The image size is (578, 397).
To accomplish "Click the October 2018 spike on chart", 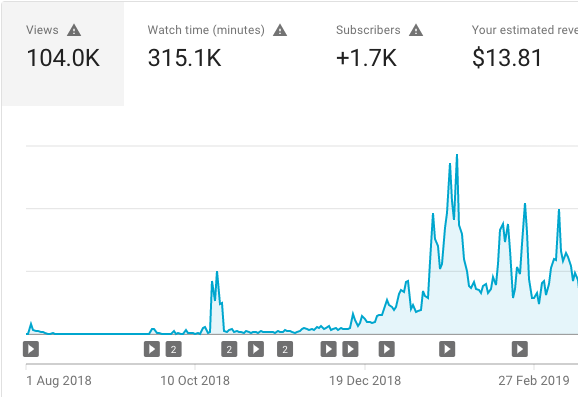I will click(217, 272).
